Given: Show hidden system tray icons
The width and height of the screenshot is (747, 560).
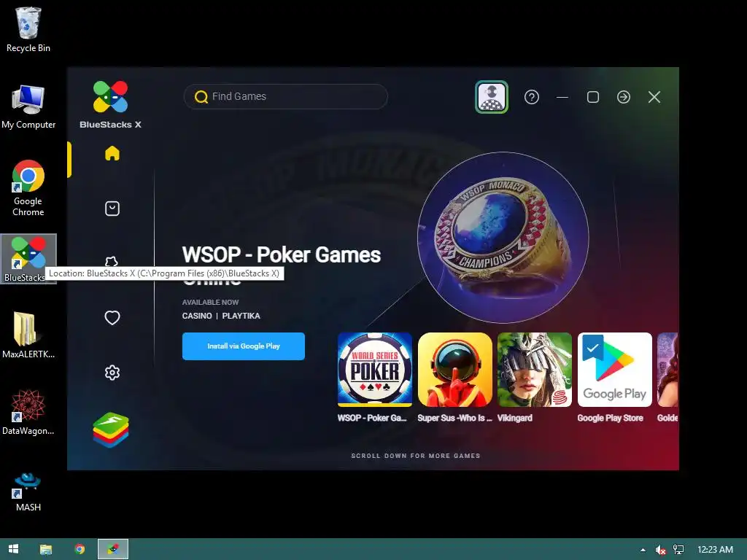Looking at the screenshot, I should (x=643, y=550).
